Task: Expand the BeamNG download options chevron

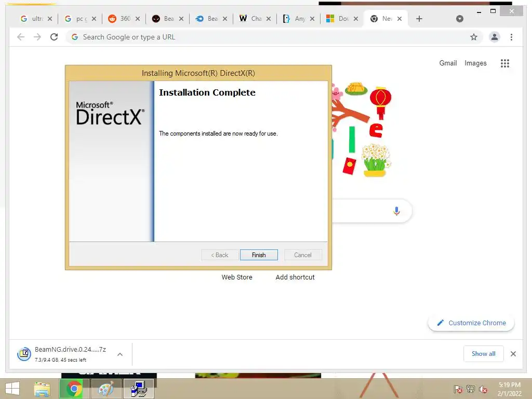Action: point(120,354)
